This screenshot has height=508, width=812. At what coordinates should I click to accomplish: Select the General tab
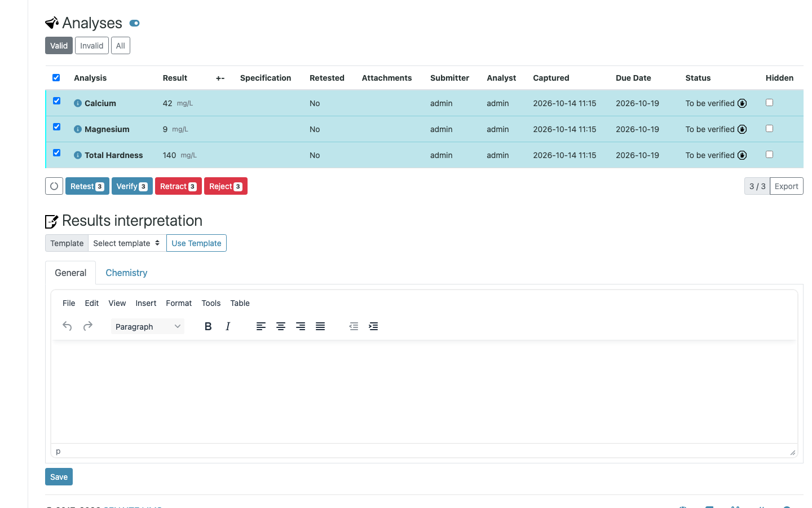(70, 273)
